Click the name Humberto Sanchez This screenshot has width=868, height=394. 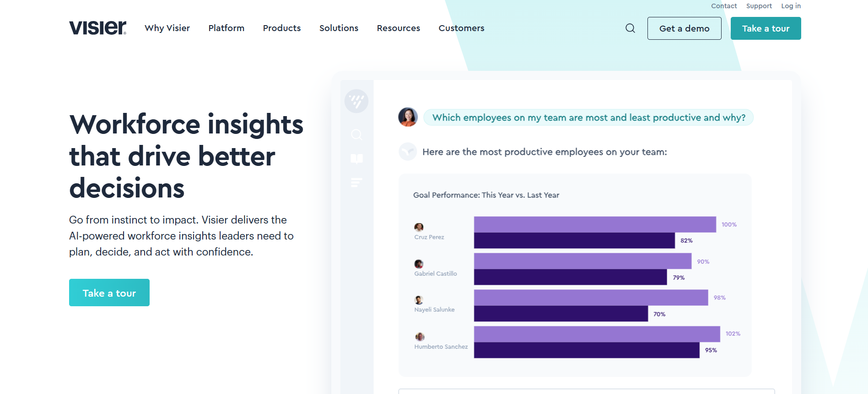(x=441, y=347)
